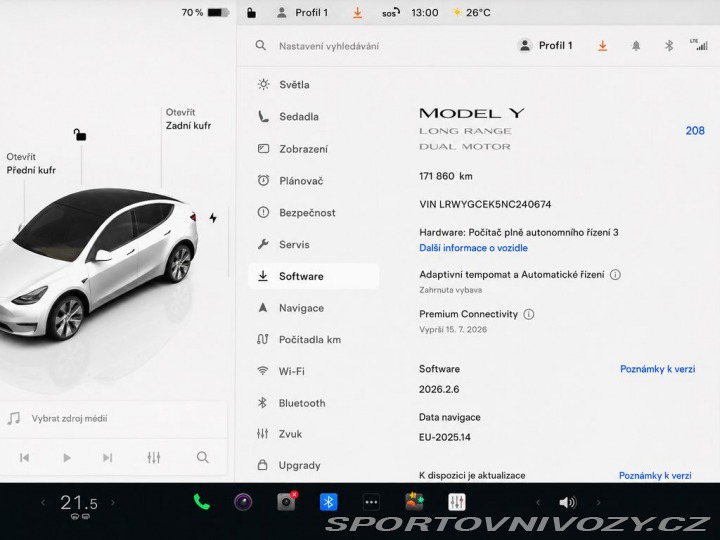Open the LTE signal strength icon
Image resolution: width=720 pixels, height=540 pixels.
click(x=698, y=45)
